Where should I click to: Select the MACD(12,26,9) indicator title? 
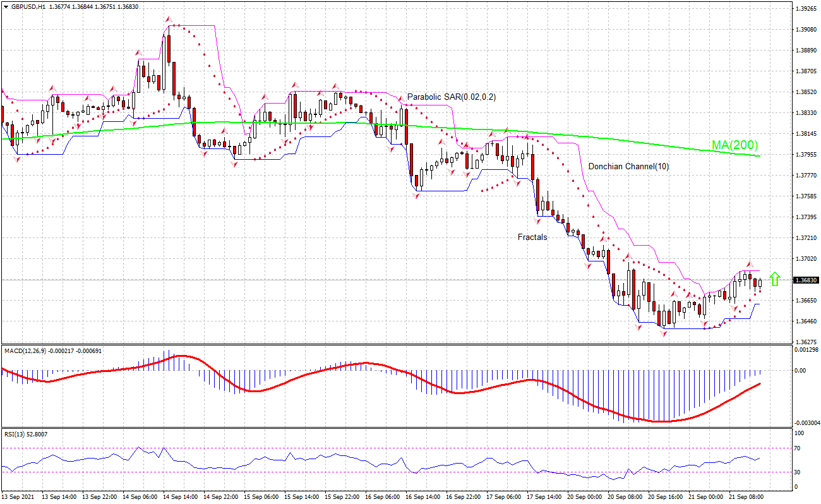coord(24,350)
